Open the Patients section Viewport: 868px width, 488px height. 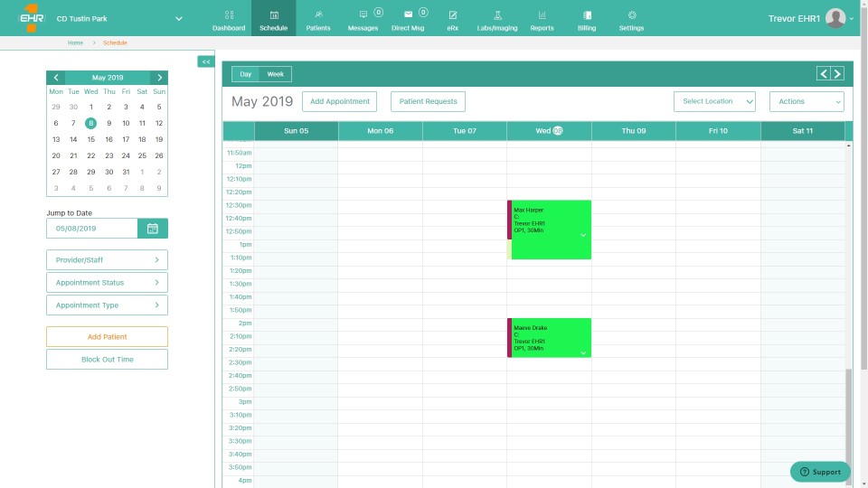click(x=318, y=19)
